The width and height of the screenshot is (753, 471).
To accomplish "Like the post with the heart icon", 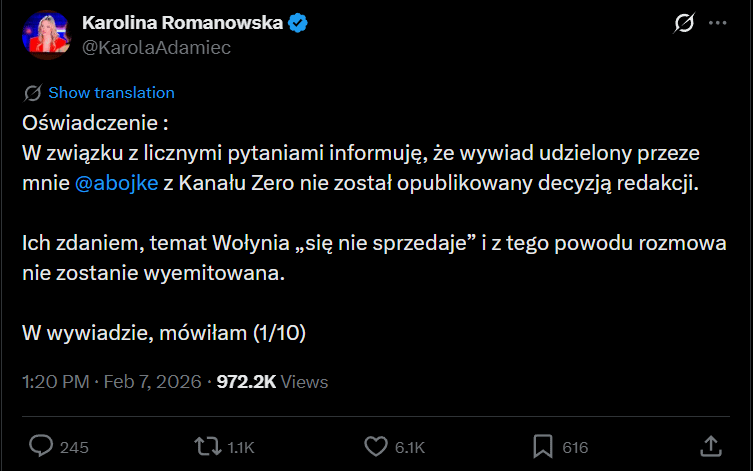I will click(x=376, y=446).
